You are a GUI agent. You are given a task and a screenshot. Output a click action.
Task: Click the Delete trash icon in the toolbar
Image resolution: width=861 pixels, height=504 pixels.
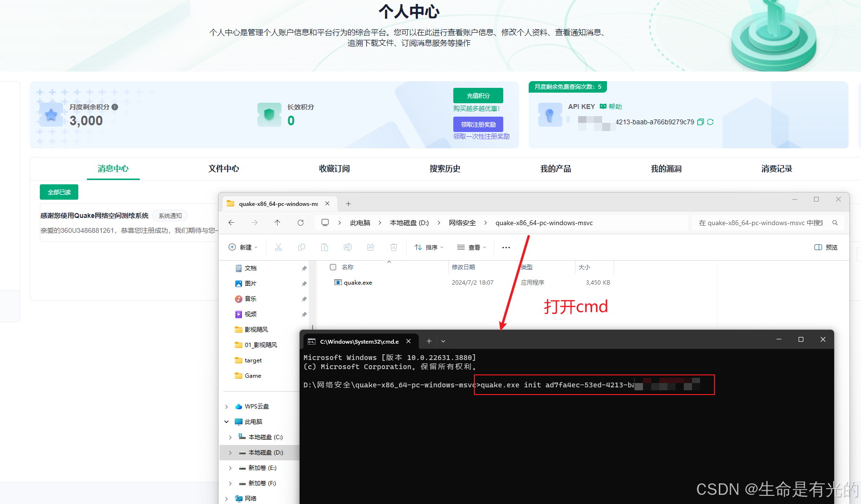394,247
